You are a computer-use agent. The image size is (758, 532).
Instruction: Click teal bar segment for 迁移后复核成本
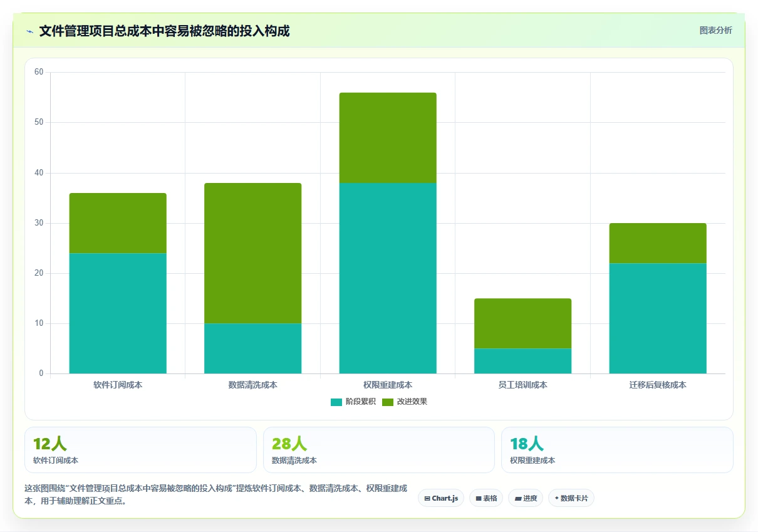tap(658, 318)
